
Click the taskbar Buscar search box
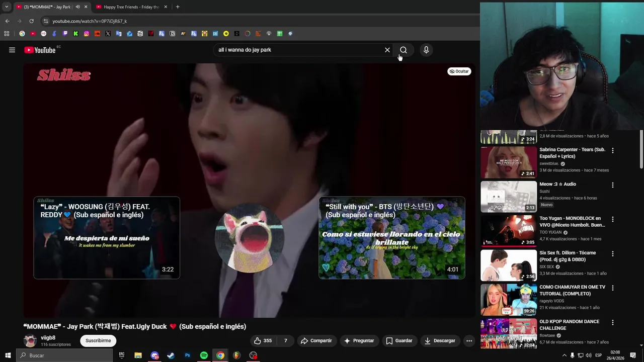64,355
